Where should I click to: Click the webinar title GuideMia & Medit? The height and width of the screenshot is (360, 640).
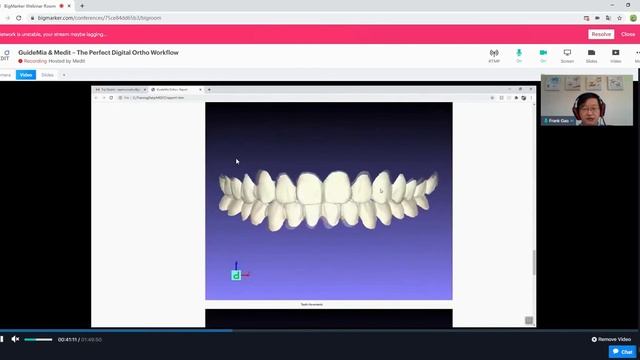pos(98,53)
